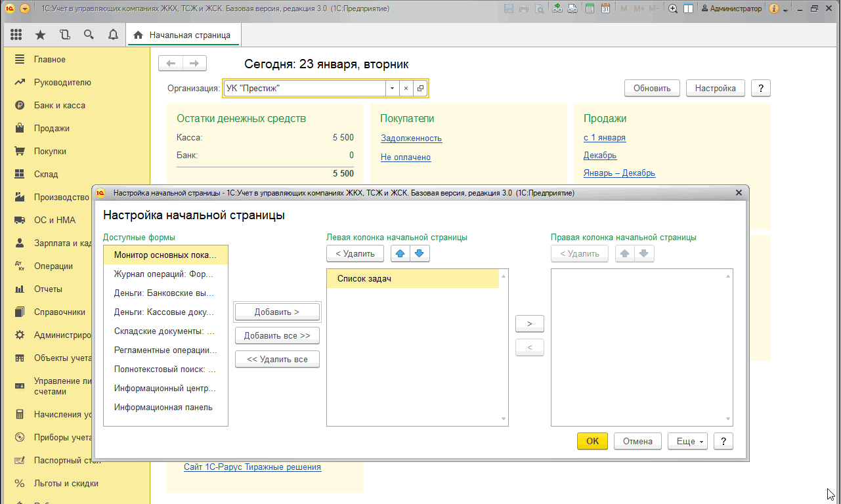Select Информационная панель form
Screen dimensions: 841x504
pos(165,407)
